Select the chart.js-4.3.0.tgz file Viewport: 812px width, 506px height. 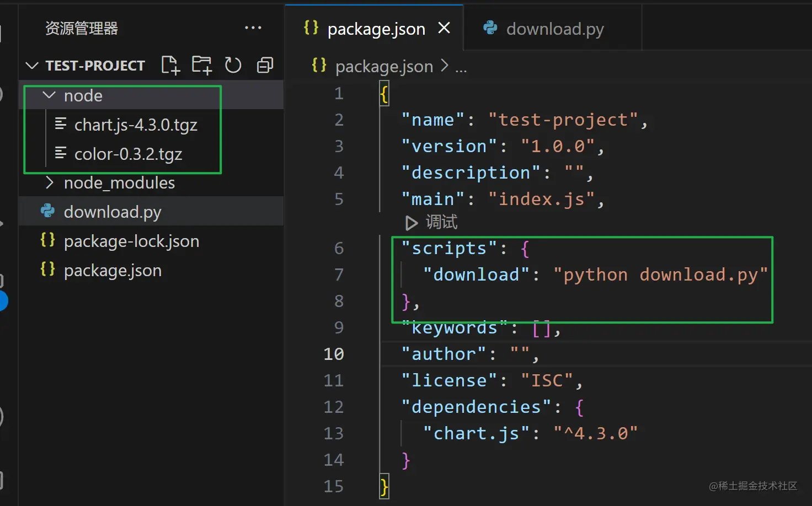136,125
